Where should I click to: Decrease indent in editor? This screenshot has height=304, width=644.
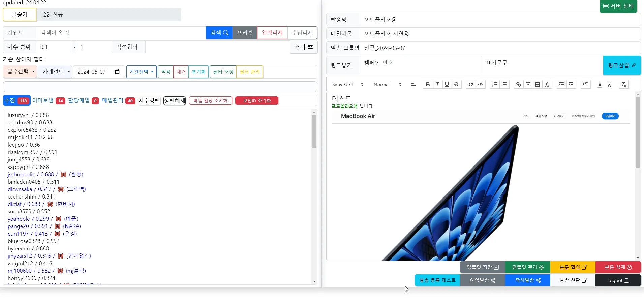[561, 85]
